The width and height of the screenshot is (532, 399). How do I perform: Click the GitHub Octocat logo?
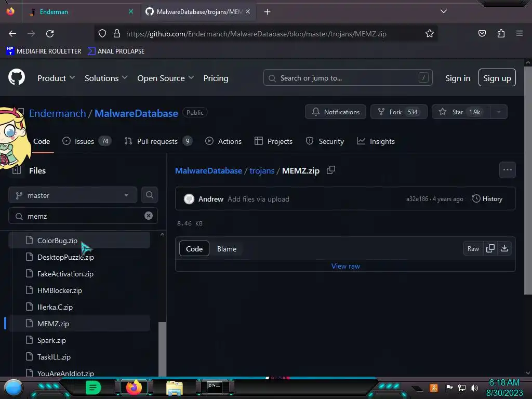click(x=17, y=77)
